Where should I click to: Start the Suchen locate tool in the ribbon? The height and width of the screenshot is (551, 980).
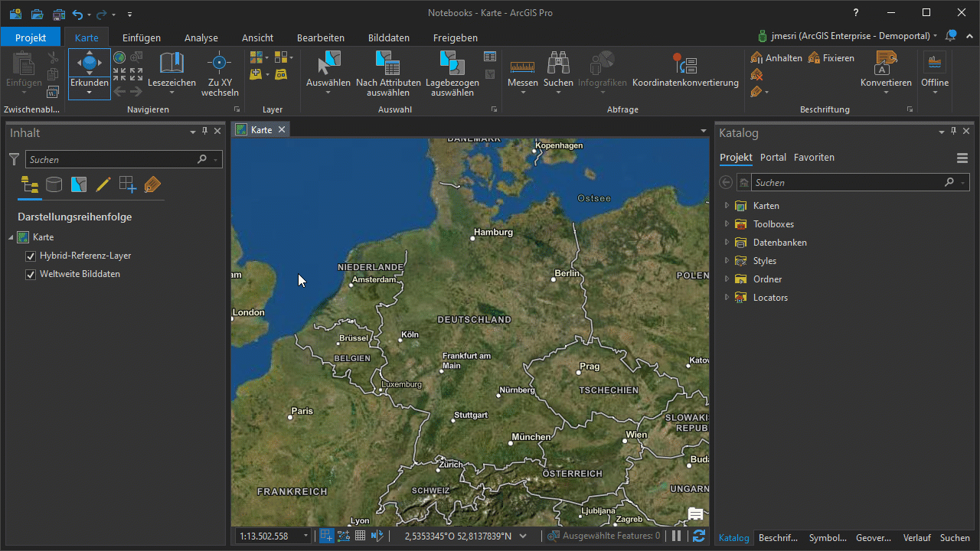(x=558, y=67)
